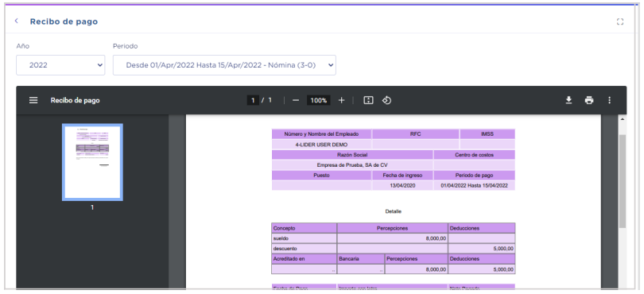Click the 'Concepto' column header

[x=304, y=228]
